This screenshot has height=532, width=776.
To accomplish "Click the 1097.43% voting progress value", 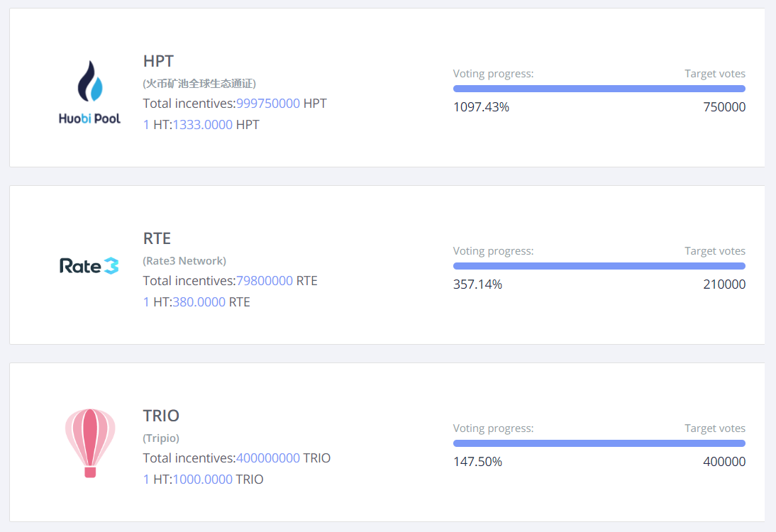I will [x=481, y=107].
